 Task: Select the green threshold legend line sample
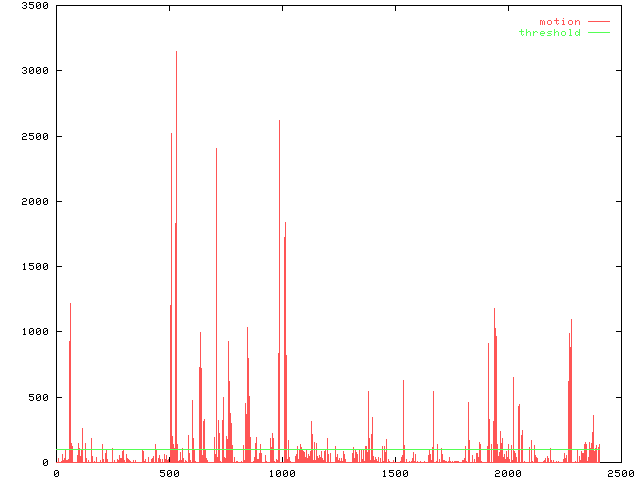coord(598,33)
